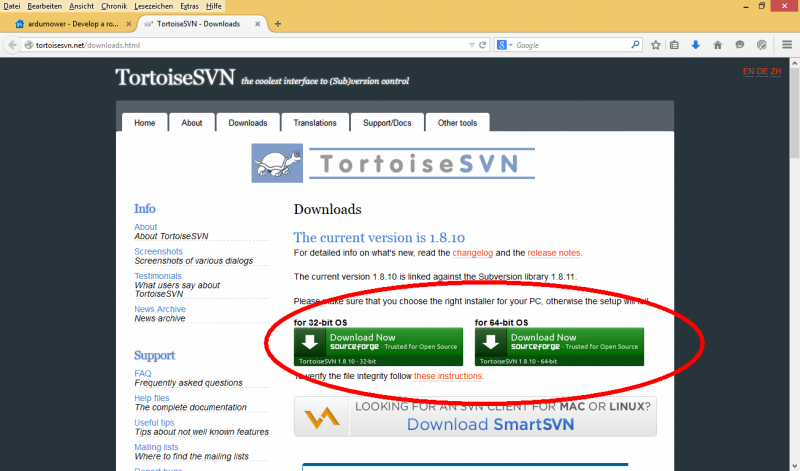Image resolution: width=800 pixels, height=471 pixels.
Task: Open the changelog link
Action: 472,253
